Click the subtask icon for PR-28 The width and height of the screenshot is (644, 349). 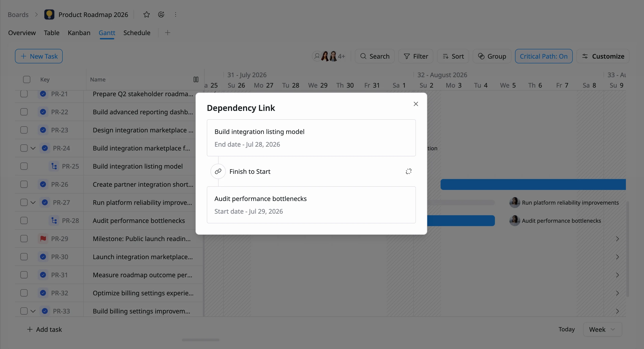pyautogui.click(x=54, y=220)
